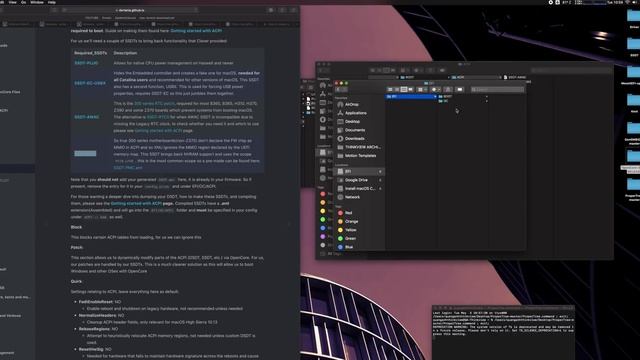The width and height of the screenshot is (640, 360).
Task: Open Go menu in menu bar
Action: 23,2
